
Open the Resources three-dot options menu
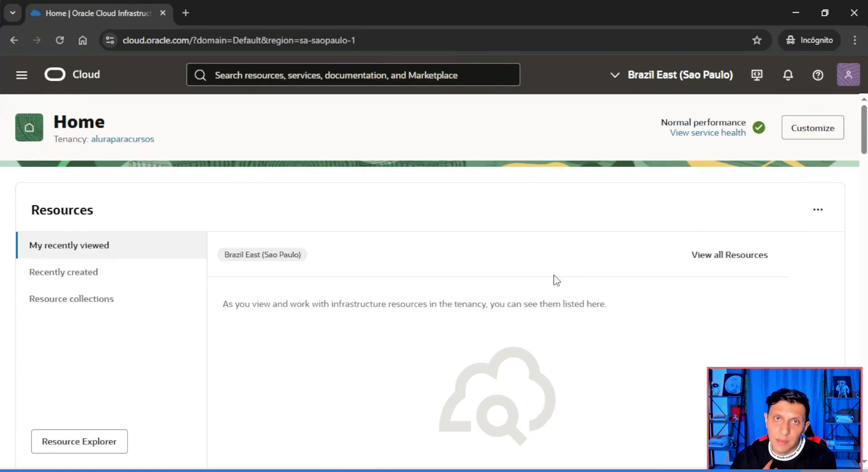(818, 209)
